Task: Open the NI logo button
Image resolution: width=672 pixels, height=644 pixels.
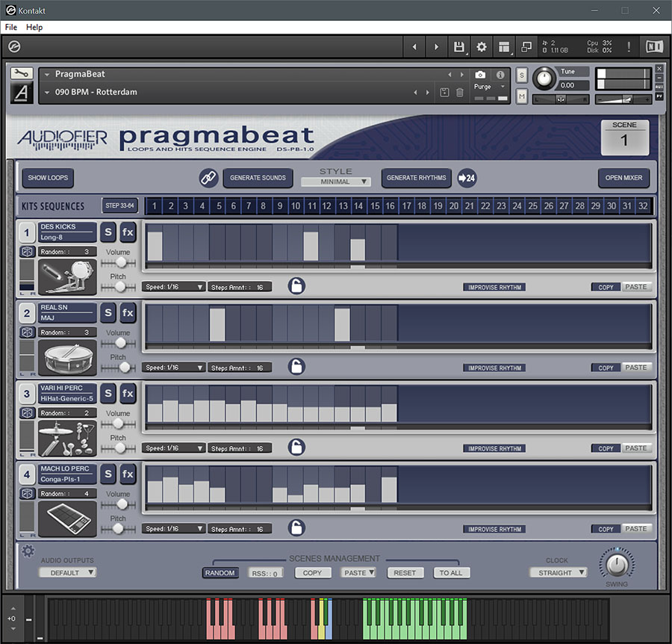Action: coord(654,46)
